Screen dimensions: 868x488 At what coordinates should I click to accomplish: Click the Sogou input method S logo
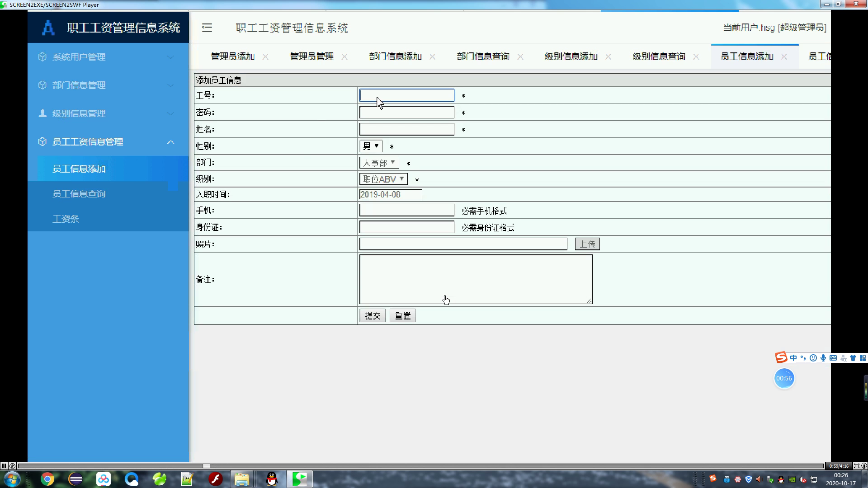[781, 358]
